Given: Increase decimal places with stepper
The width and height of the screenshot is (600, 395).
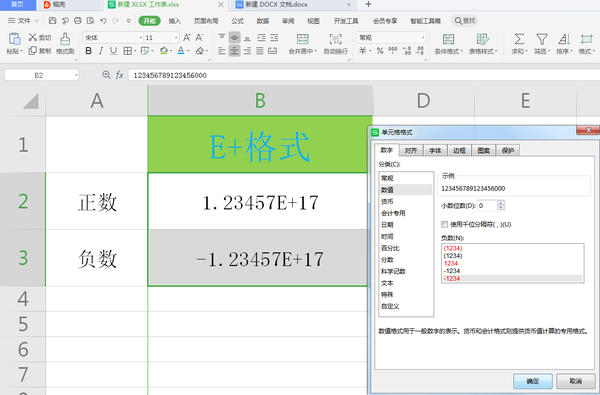Looking at the screenshot, I should coord(501,202).
